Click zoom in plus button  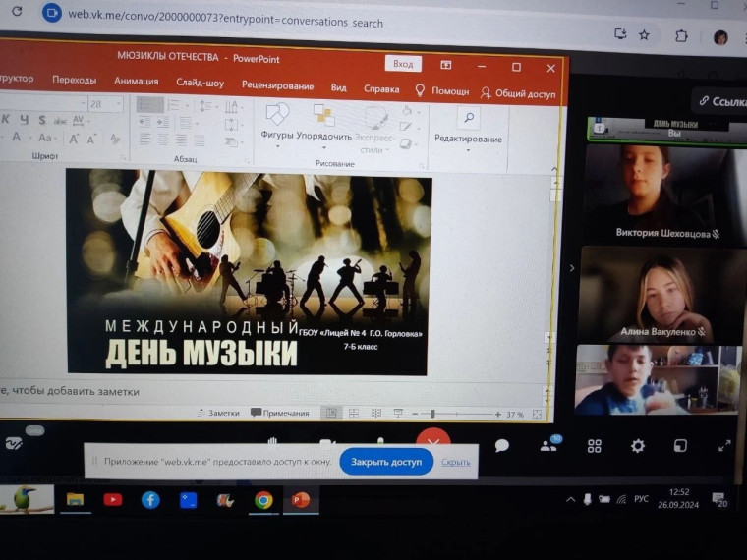coord(498,415)
